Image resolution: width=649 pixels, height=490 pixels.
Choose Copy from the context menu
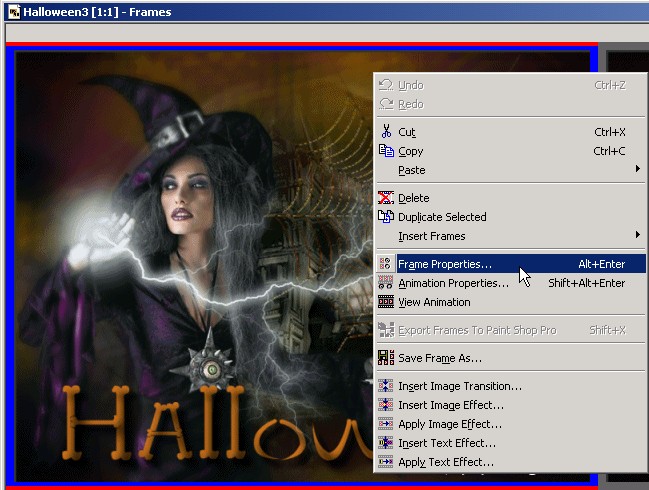(x=510, y=151)
